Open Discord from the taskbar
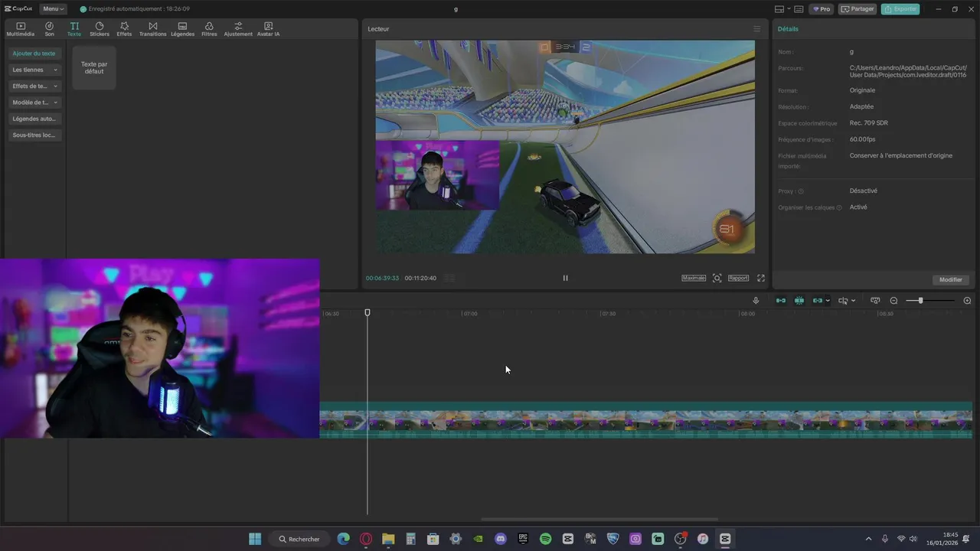This screenshot has width=980, height=551. [x=501, y=539]
